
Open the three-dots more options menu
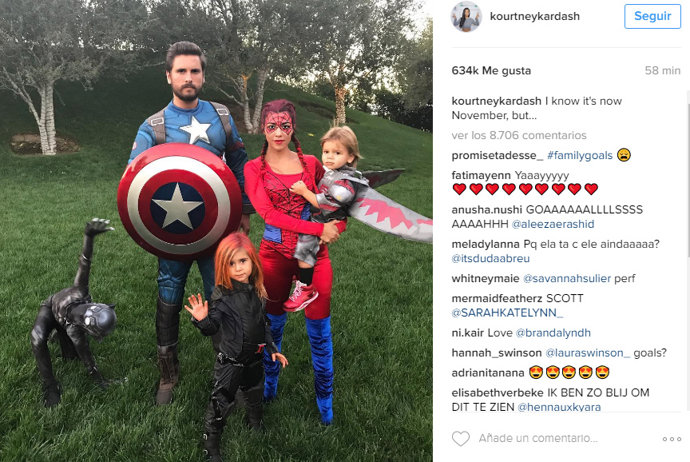pos(672,439)
